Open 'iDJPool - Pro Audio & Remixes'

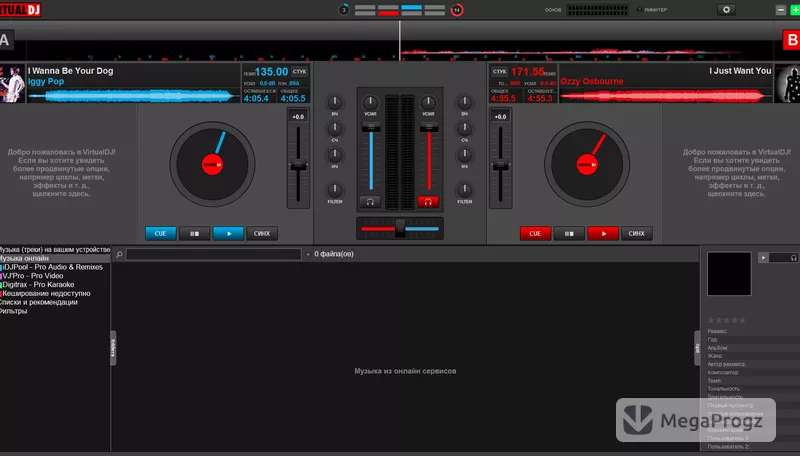pos(52,267)
